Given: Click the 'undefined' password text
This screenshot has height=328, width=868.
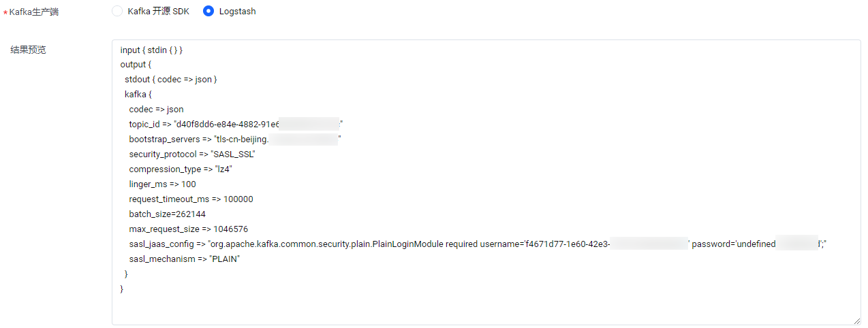Looking at the screenshot, I should pyautogui.click(x=756, y=244).
